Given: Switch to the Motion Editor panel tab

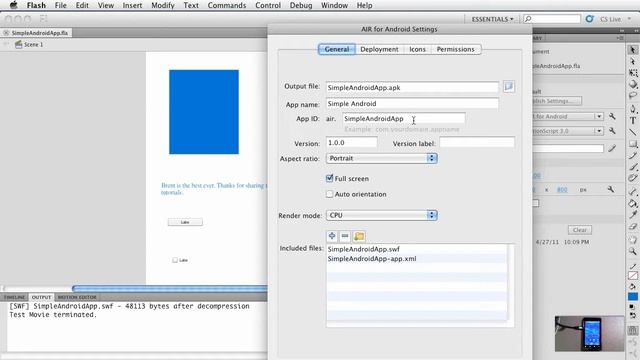Looking at the screenshot, I should pos(77,297).
